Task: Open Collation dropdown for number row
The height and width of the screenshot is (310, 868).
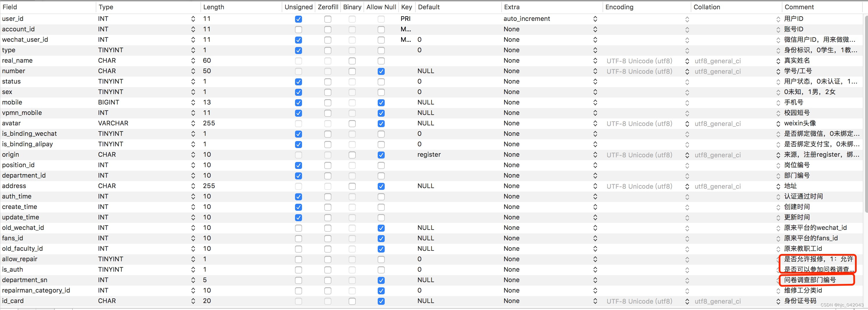Action: (778, 72)
